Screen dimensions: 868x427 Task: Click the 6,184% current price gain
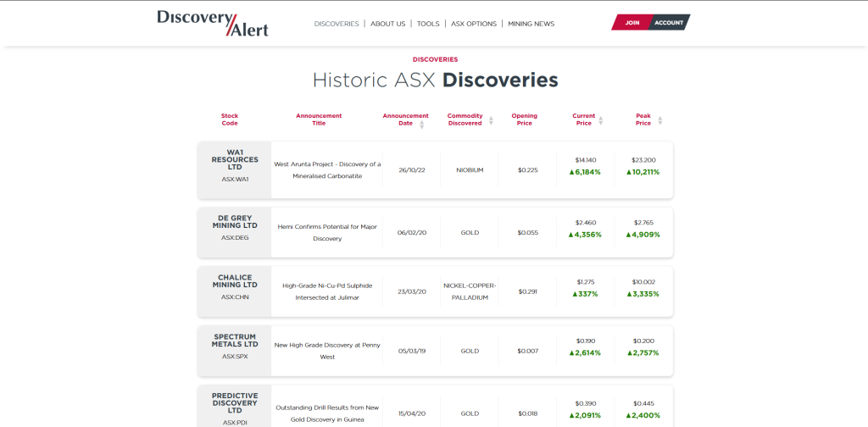coord(585,172)
